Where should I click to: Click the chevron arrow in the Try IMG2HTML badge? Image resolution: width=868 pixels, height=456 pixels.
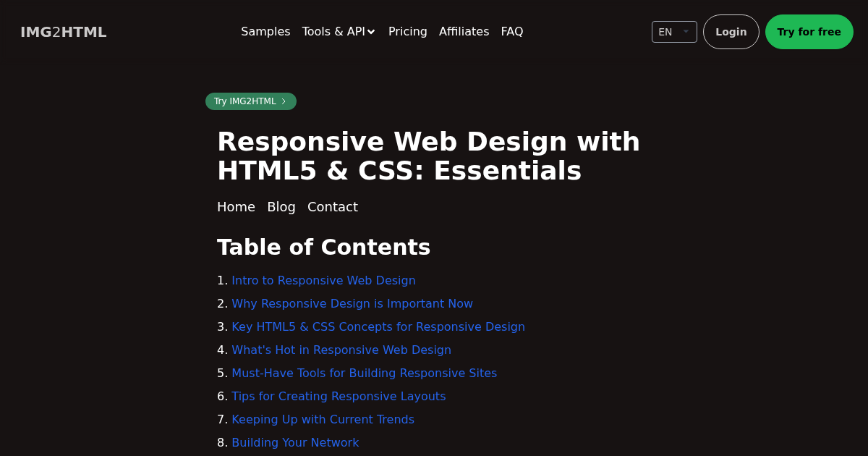[x=284, y=101]
